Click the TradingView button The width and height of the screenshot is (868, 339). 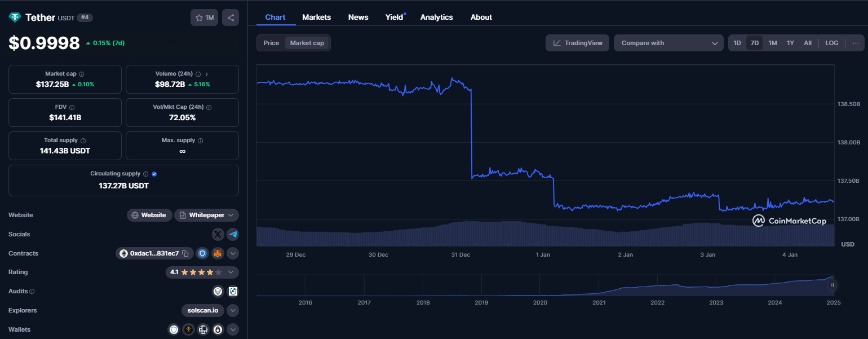click(x=577, y=43)
